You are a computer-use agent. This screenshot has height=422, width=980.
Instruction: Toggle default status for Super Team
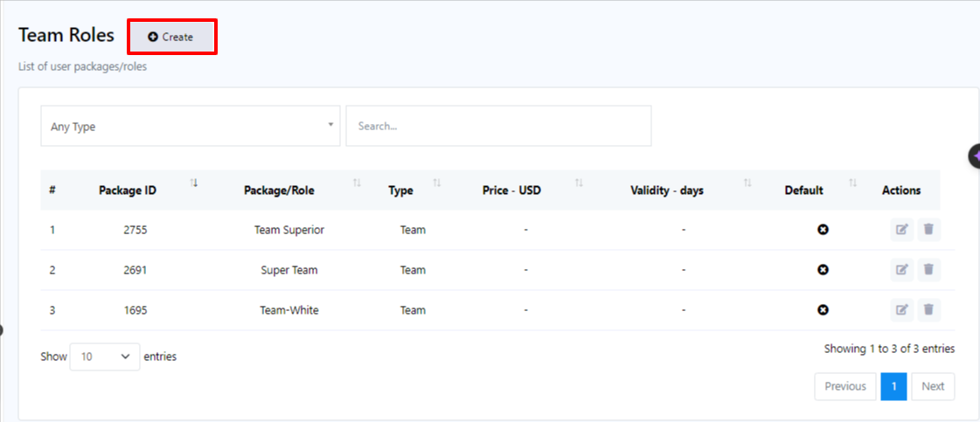pos(823,270)
